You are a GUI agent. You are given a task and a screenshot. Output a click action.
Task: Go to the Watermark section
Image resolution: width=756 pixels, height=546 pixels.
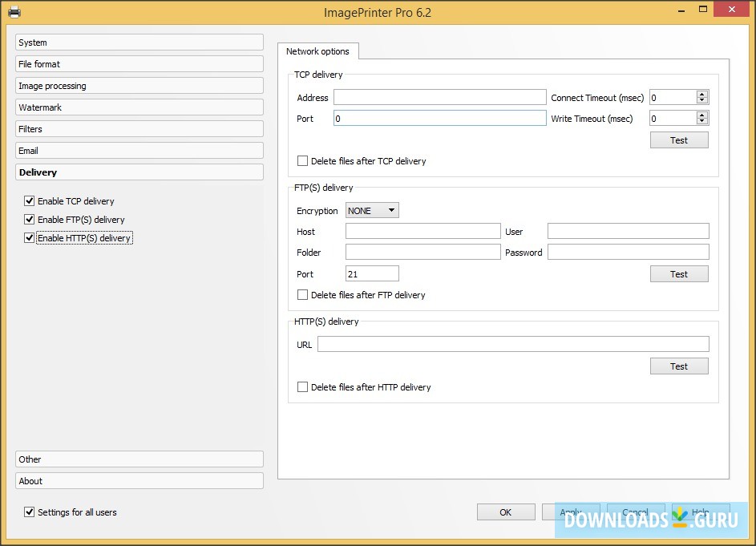coord(139,107)
